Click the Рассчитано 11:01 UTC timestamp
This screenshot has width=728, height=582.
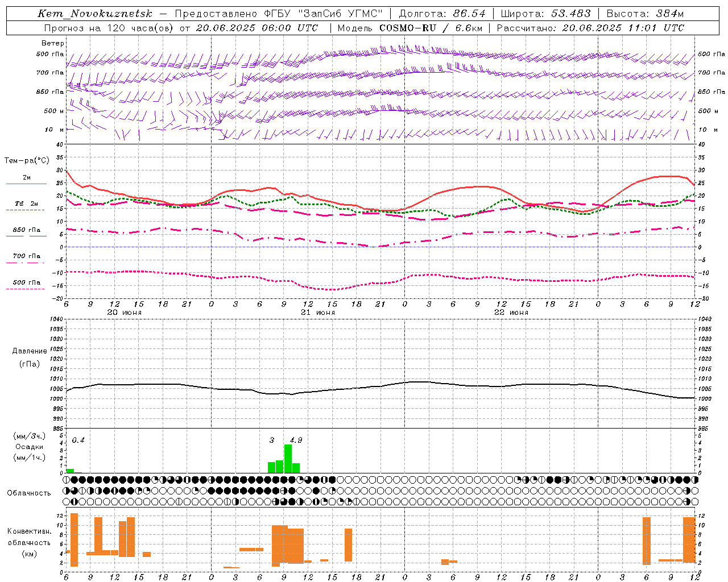(x=590, y=28)
